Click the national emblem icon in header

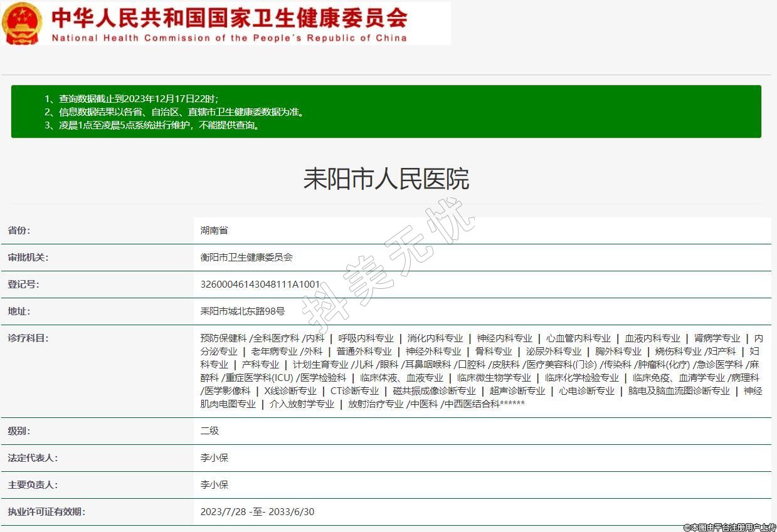[23, 23]
